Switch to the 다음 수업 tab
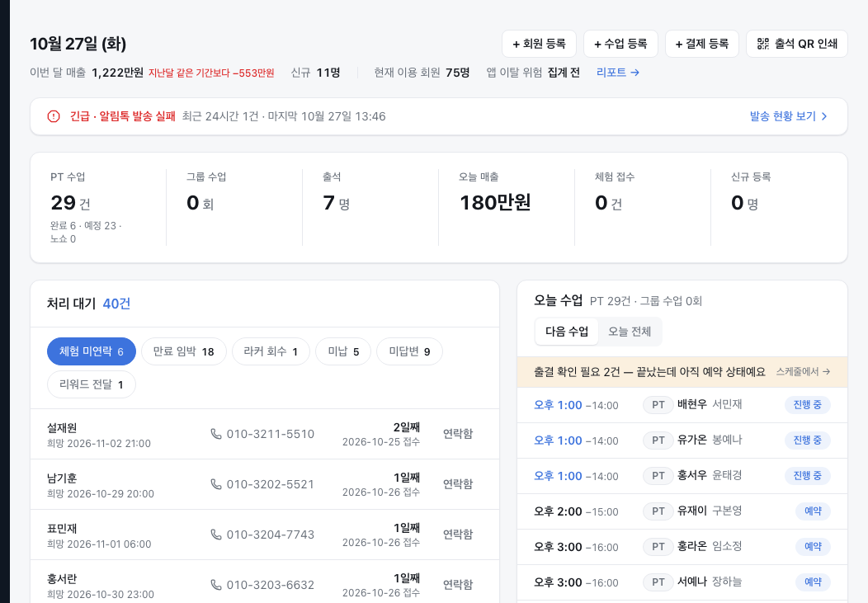Image resolution: width=868 pixels, height=603 pixels. point(567,332)
